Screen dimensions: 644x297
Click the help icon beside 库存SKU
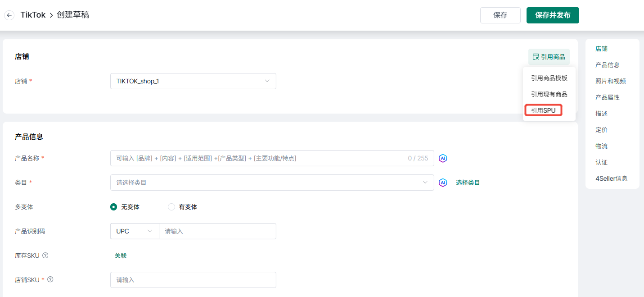[45, 256]
